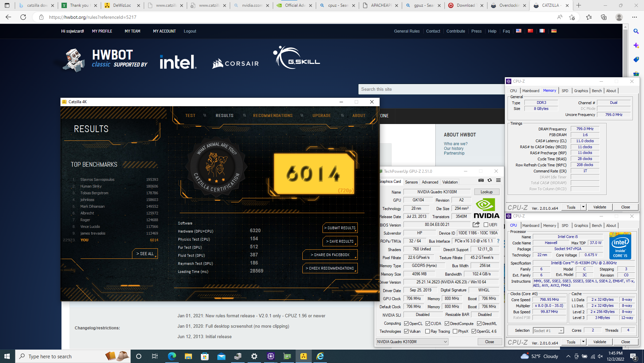Open Edge Settings and more ellipsis
Viewport: 644px width, 363px height.
click(x=634, y=17)
